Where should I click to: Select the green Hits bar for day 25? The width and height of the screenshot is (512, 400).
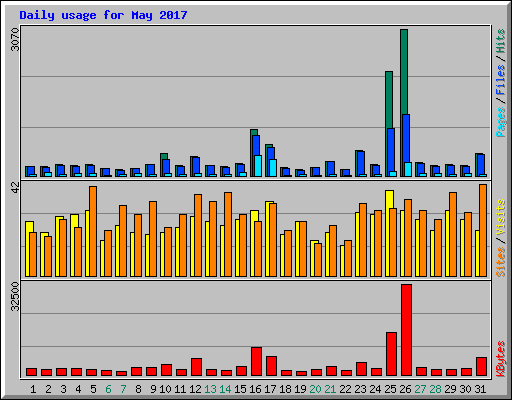point(389,100)
